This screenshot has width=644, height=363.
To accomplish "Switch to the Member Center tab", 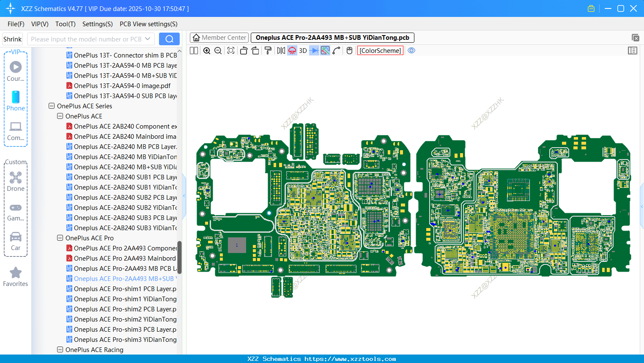I will point(219,38).
